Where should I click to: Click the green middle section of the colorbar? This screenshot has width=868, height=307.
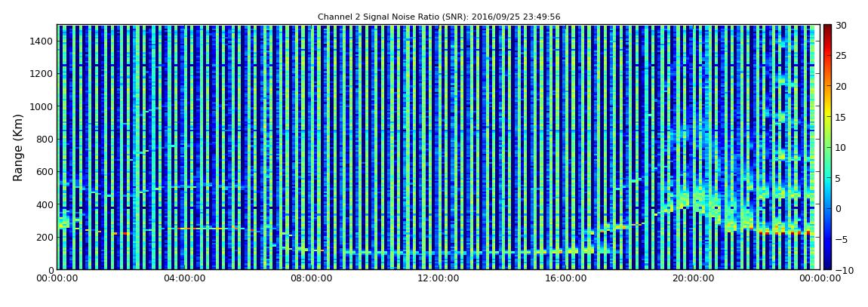coord(827,147)
